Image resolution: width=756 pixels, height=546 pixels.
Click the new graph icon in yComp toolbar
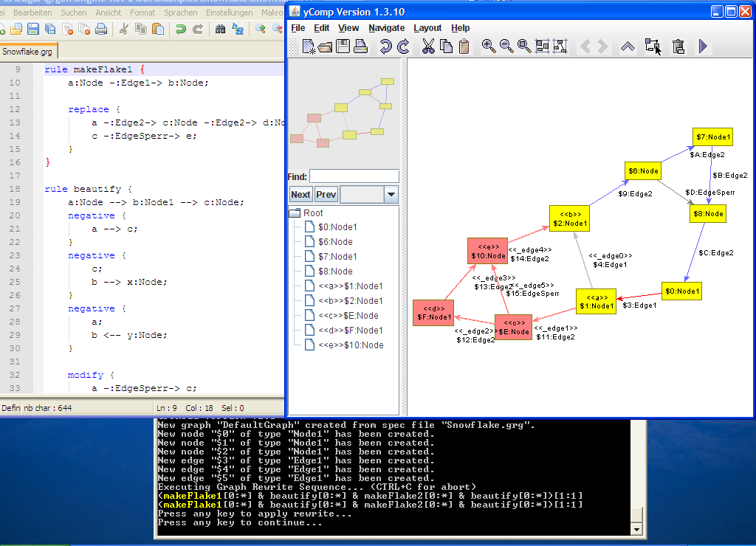[x=309, y=47]
